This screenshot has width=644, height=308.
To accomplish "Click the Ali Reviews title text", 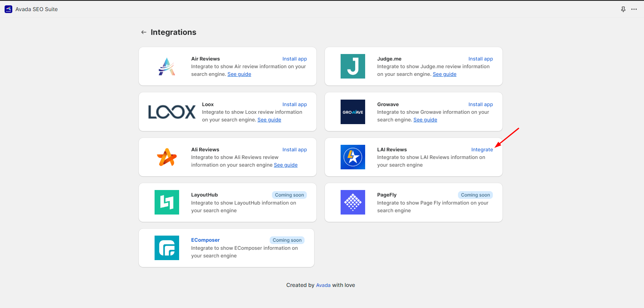I will pyautogui.click(x=205, y=149).
